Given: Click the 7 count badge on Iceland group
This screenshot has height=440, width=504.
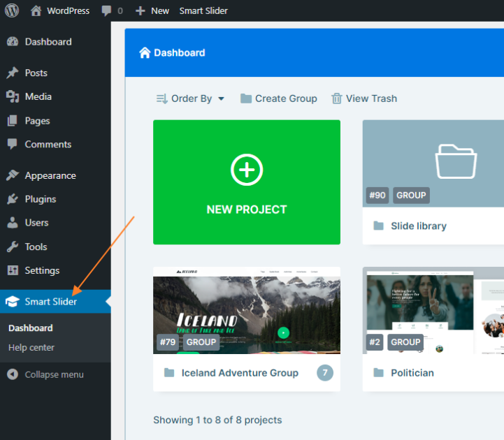Looking at the screenshot, I should tap(325, 373).
